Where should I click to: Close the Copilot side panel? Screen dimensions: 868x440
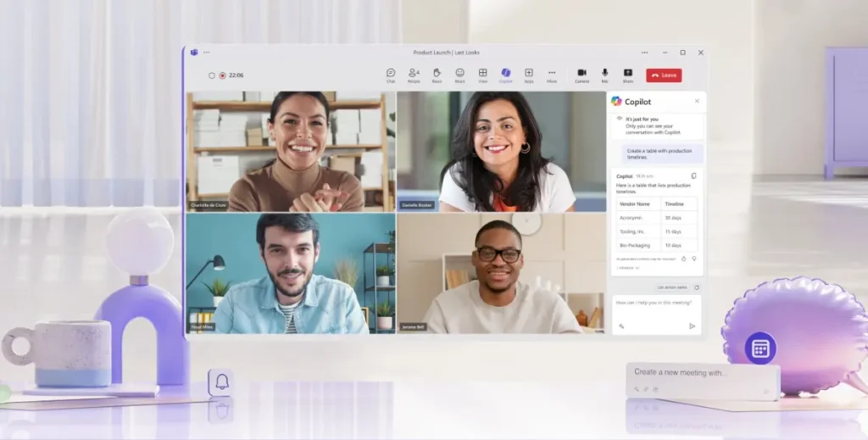coord(697,101)
